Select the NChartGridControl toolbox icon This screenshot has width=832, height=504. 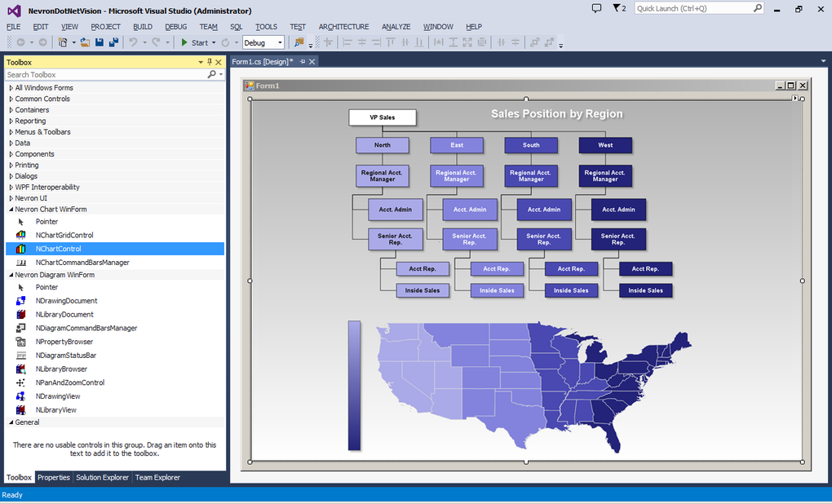click(x=20, y=235)
